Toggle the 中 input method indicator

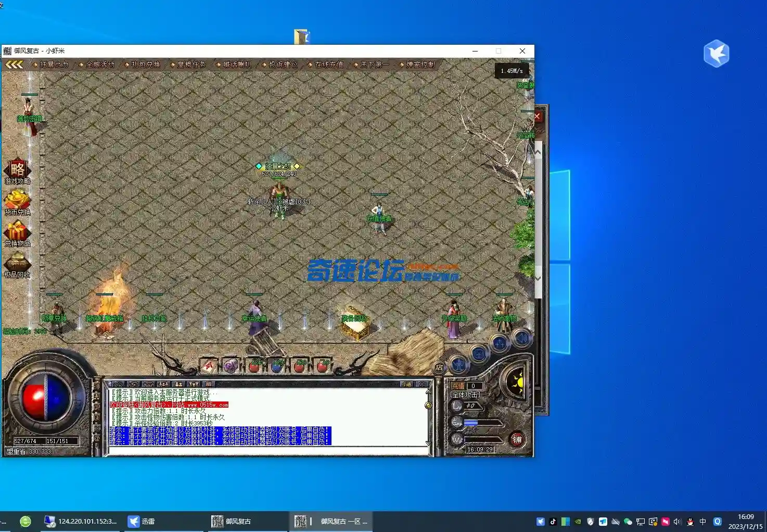coord(703,522)
